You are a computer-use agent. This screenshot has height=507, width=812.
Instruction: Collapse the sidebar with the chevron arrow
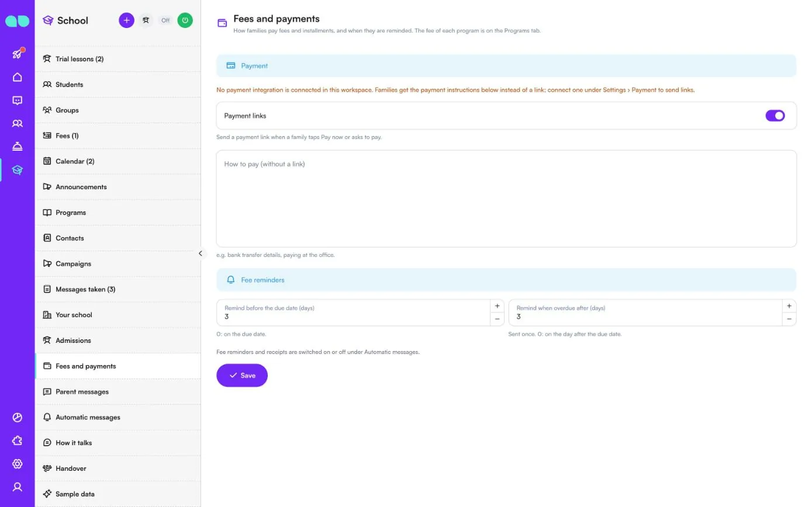(201, 254)
